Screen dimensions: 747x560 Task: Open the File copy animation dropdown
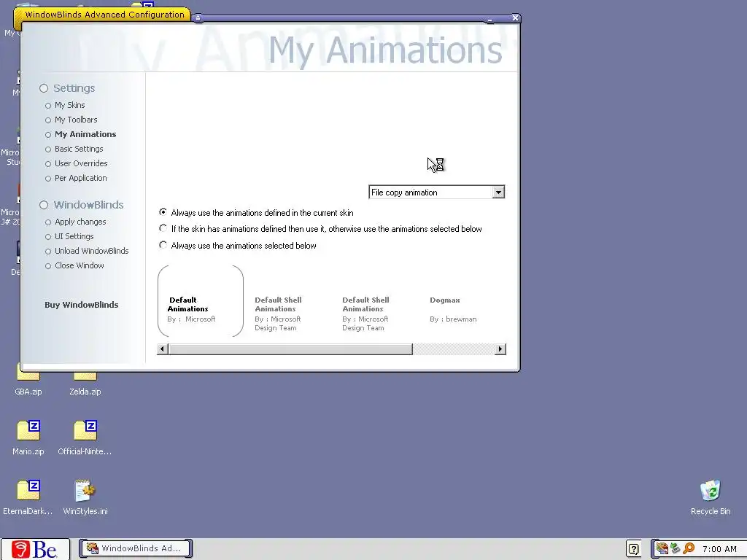coord(498,192)
